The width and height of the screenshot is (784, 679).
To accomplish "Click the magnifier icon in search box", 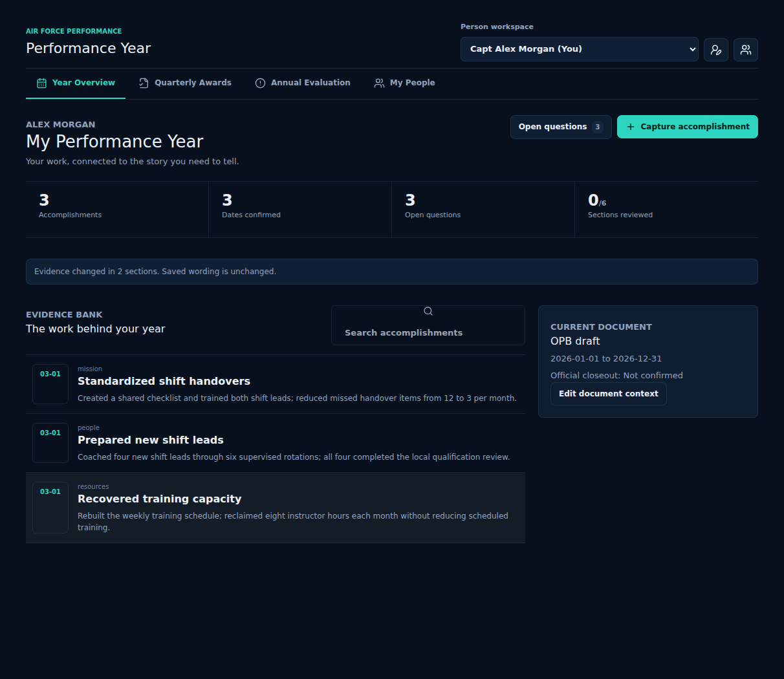I will click(428, 311).
